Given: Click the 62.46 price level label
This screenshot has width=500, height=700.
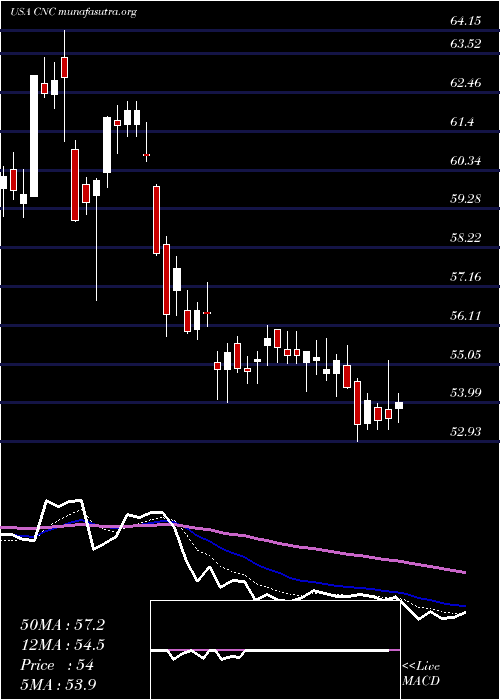Looking at the screenshot, I should coord(466,83).
